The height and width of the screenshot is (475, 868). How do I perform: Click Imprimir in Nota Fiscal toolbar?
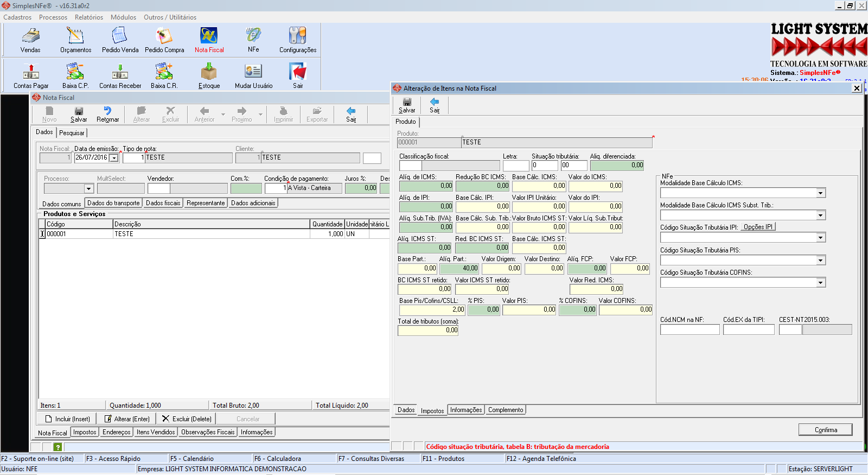[283, 115]
